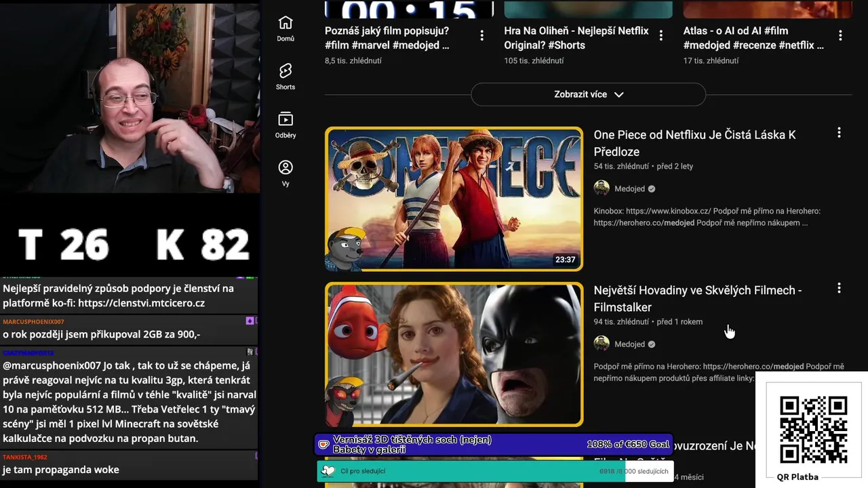Open Medojed channel name under Největší Hovadiny video

click(629, 344)
